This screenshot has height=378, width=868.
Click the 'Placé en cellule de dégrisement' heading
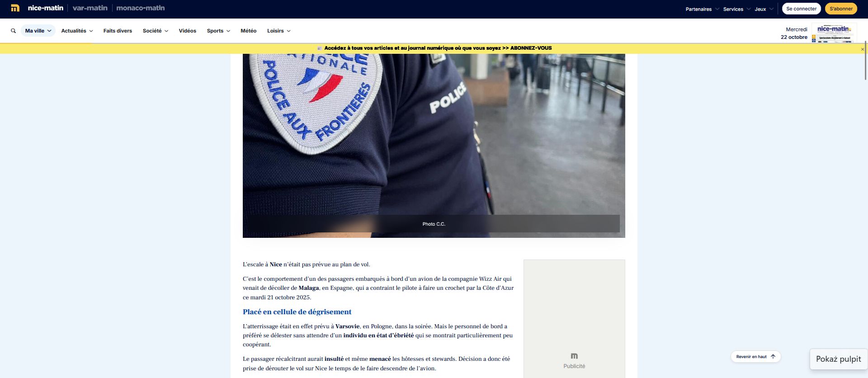(x=297, y=312)
